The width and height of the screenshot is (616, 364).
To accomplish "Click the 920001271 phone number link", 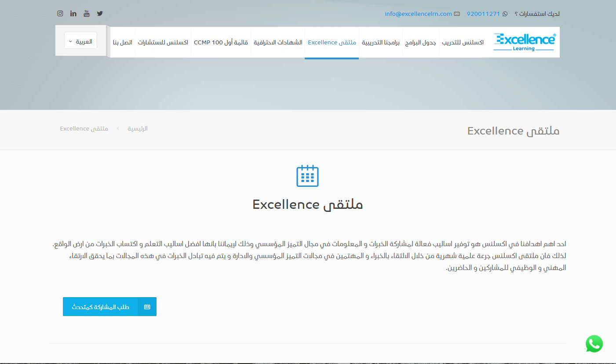I will 483,14.
